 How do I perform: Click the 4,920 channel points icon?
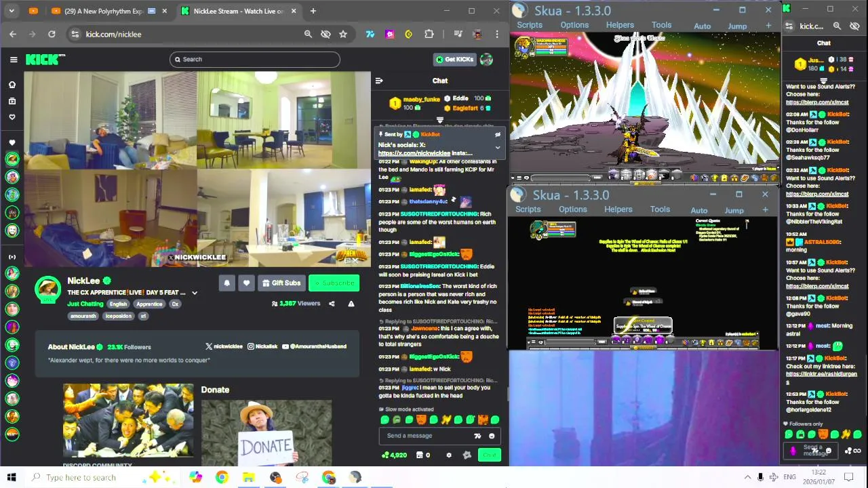[x=394, y=455]
